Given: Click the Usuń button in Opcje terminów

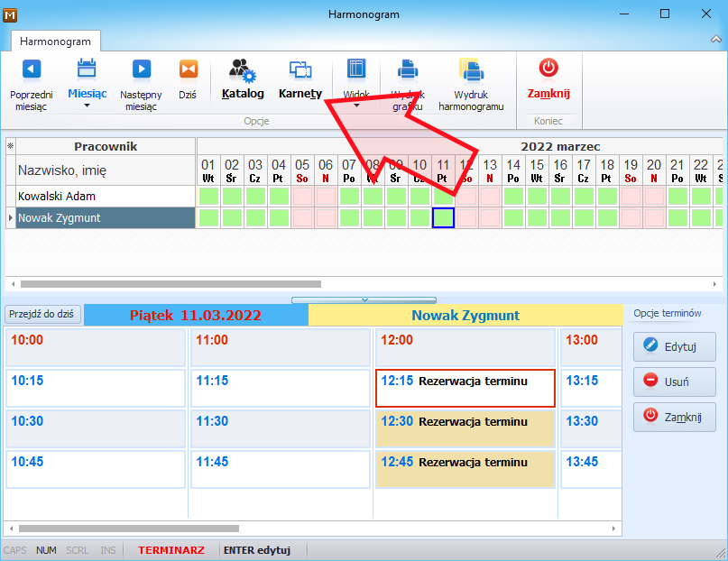Looking at the screenshot, I should pyautogui.click(x=674, y=382).
